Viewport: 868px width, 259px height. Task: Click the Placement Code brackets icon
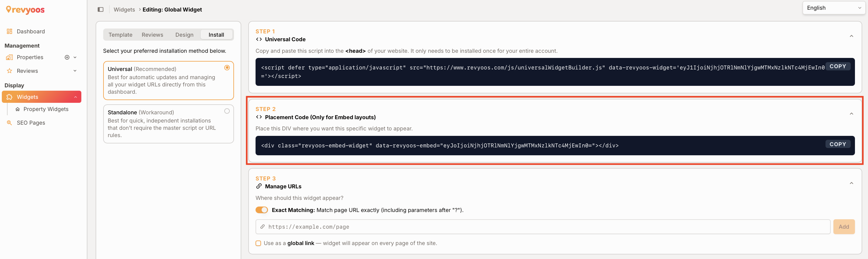[259, 117]
